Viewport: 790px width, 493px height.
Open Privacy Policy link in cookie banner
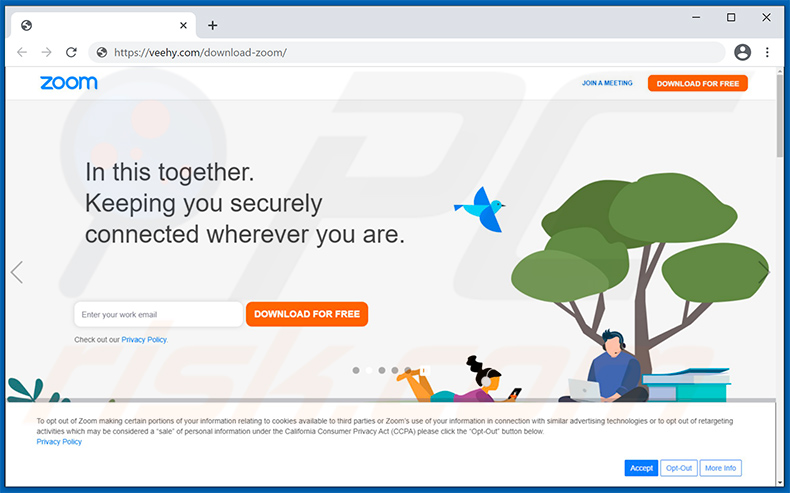(x=59, y=442)
